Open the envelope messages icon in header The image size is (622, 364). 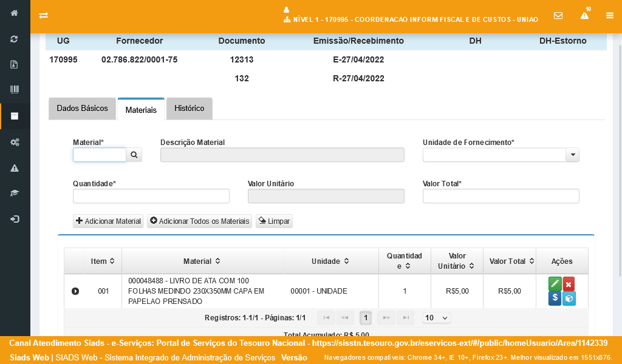558,15
